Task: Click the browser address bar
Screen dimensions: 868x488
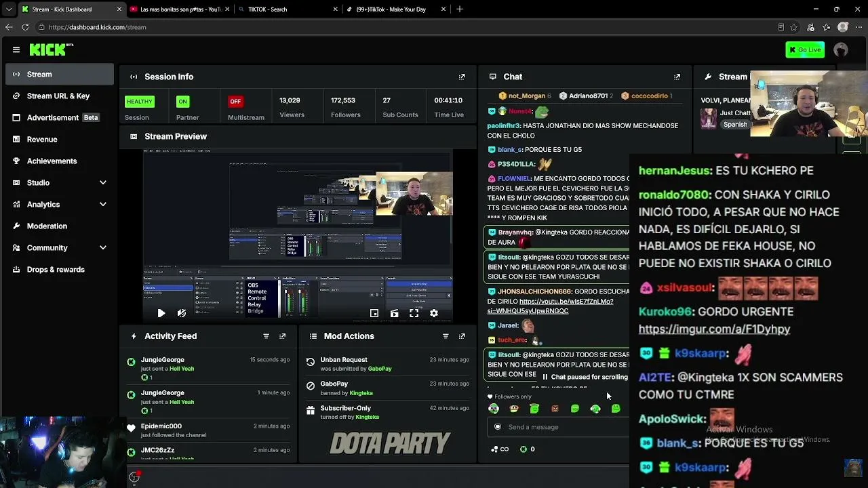Action: pyautogui.click(x=407, y=27)
